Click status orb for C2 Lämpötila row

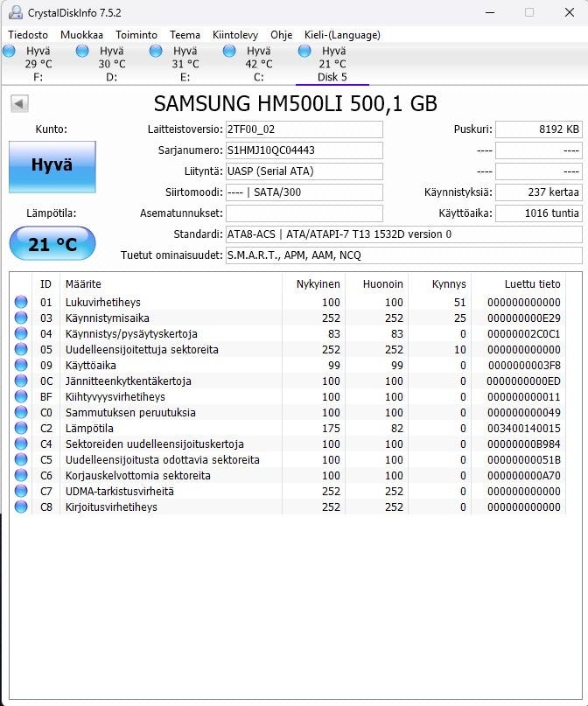point(21,428)
